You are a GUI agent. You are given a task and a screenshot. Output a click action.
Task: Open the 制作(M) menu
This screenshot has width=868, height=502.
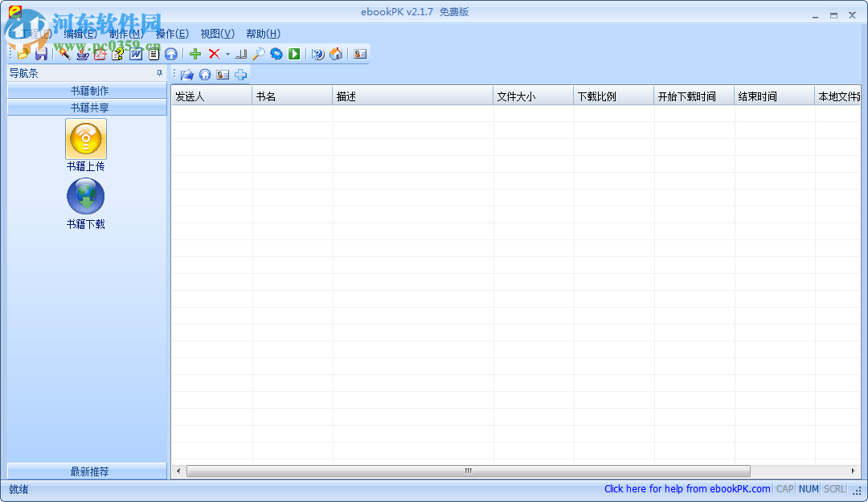(x=125, y=34)
